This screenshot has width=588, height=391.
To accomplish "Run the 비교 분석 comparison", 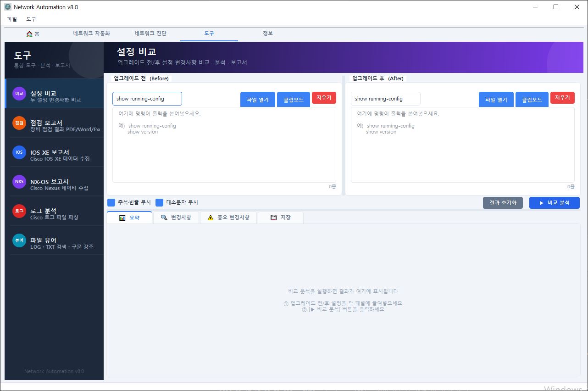I will pyautogui.click(x=554, y=202).
